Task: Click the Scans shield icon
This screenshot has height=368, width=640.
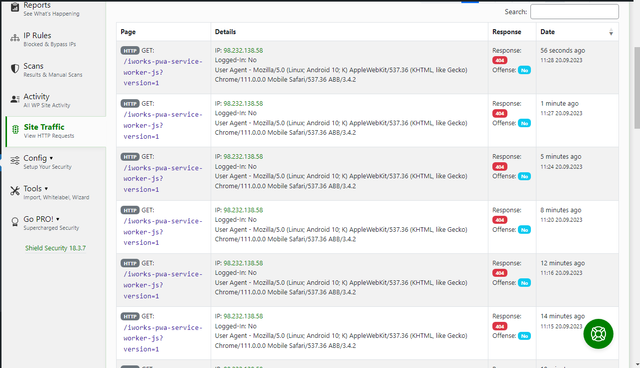Action: click(15, 69)
